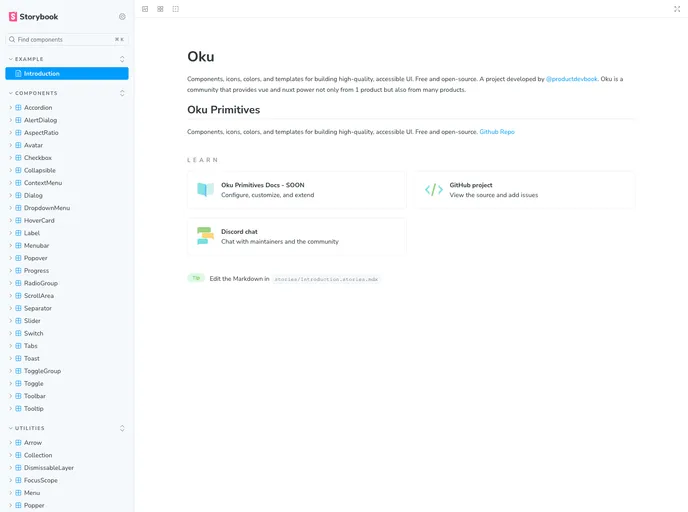Click the Discord chat icon
The image size is (688, 512).
204,236
